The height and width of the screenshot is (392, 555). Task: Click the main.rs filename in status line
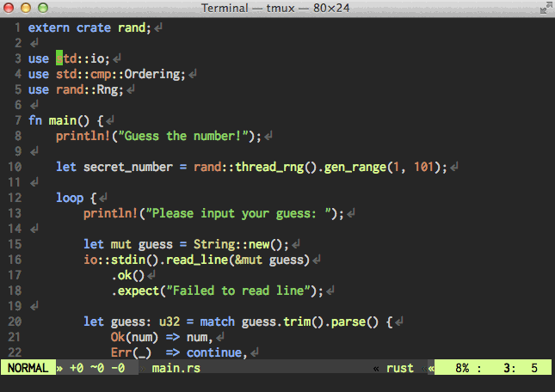coord(176,368)
